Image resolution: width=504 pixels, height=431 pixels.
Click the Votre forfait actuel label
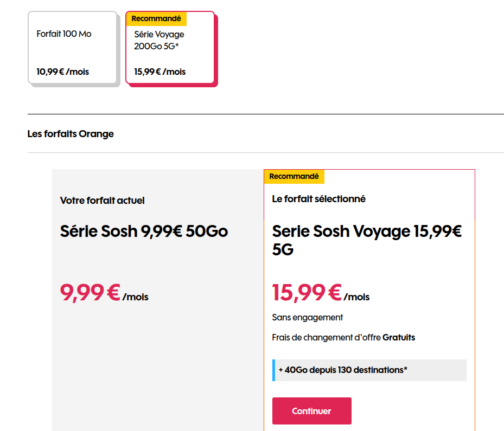[103, 201]
